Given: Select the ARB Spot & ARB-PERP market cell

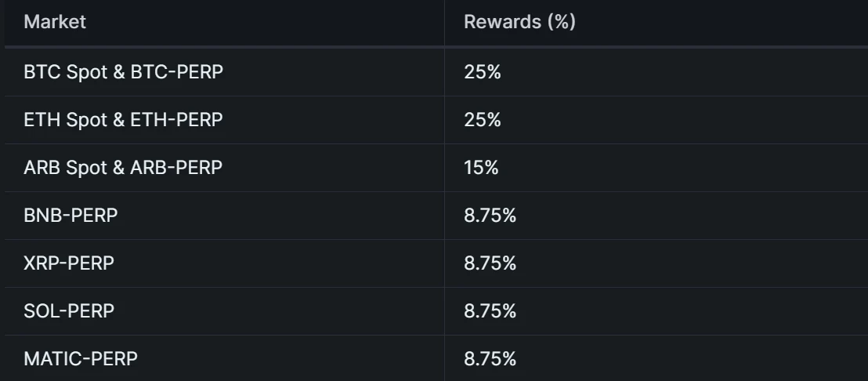Looking at the screenshot, I should tap(123, 168).
